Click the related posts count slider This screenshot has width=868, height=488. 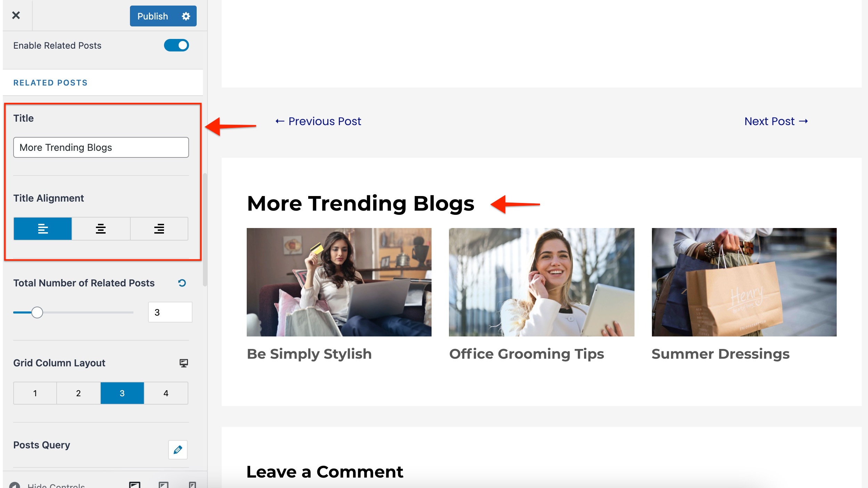[x=73, y=312]
